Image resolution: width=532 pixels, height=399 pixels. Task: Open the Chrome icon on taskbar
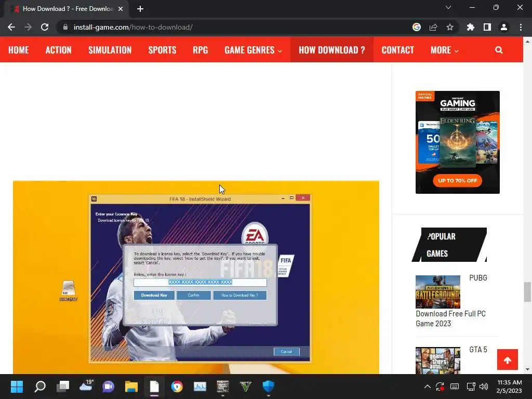pyautogui.click(x=177, y=387)
